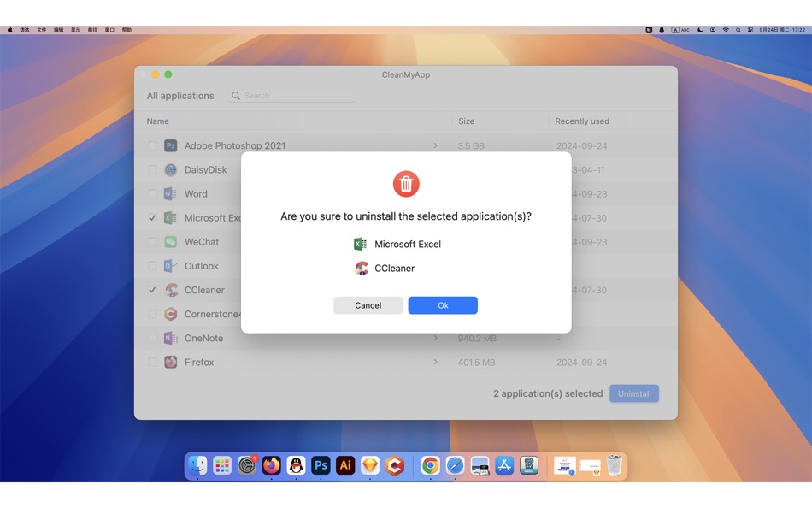Expand the Adobe Photoshop 2021 row chevron

click(436, 145)
